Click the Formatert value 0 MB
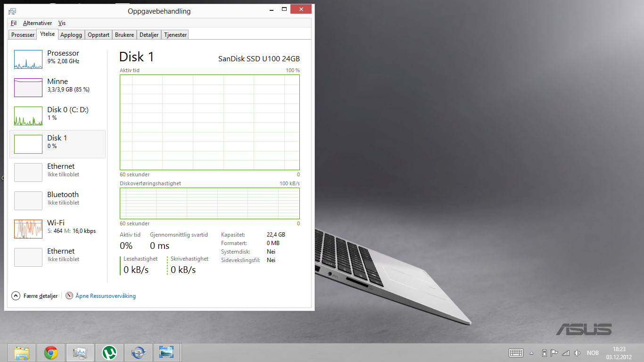This screenshot has height=362, width=644. click(273, 243)
